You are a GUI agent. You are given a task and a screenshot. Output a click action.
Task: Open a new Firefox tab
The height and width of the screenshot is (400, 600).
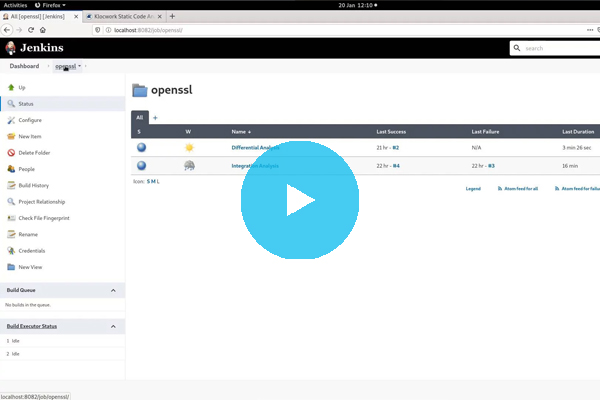pyautogui.click(x=172, y=16)
